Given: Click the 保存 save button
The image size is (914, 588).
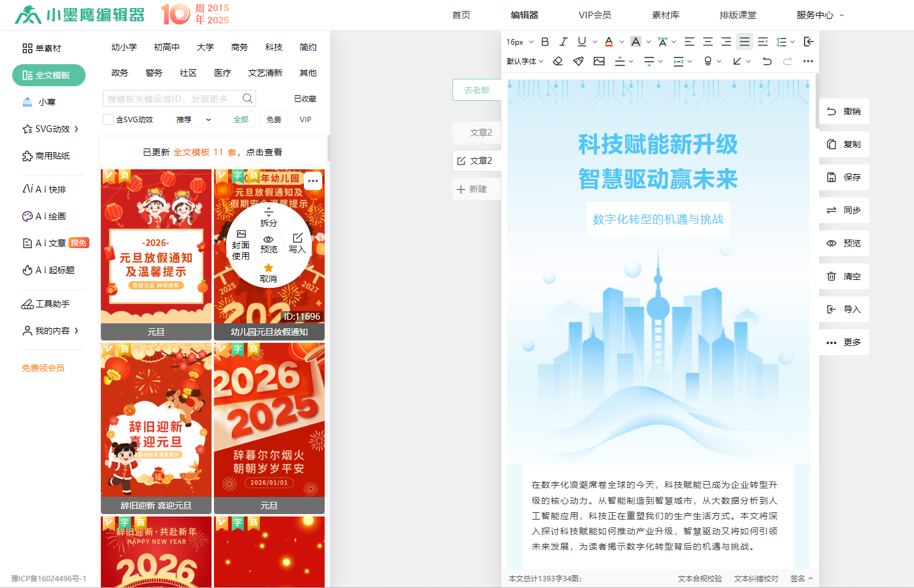Looking at the screenshot, I should (x=844, y=177).
